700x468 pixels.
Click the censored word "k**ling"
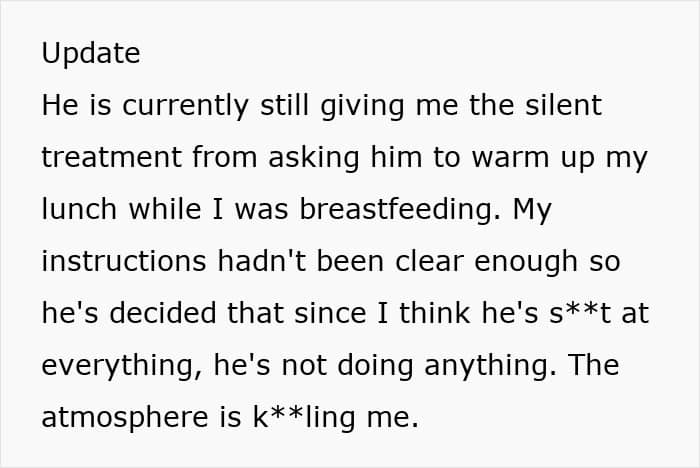304,418
